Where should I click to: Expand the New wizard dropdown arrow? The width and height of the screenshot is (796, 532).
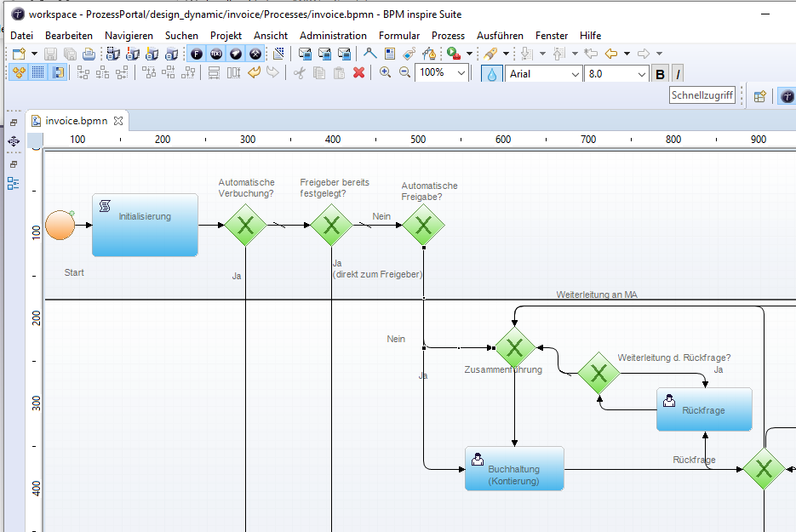(34, 54)
